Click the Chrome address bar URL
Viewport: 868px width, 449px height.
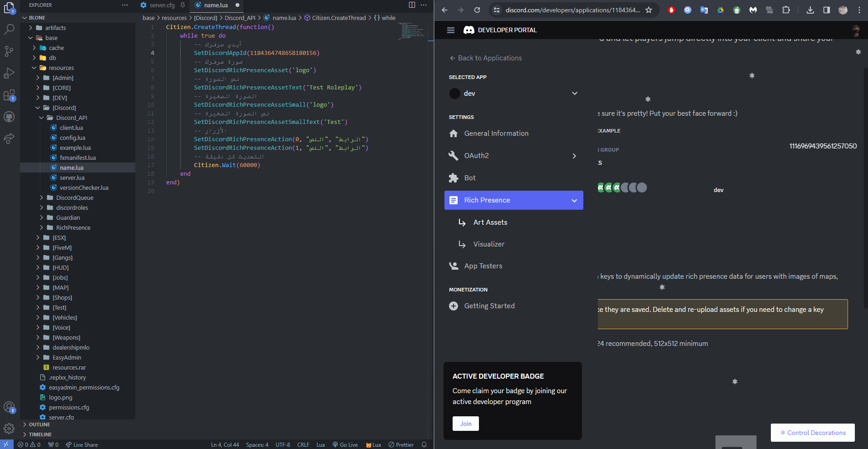pyautogui.click(x=573, y=10)
